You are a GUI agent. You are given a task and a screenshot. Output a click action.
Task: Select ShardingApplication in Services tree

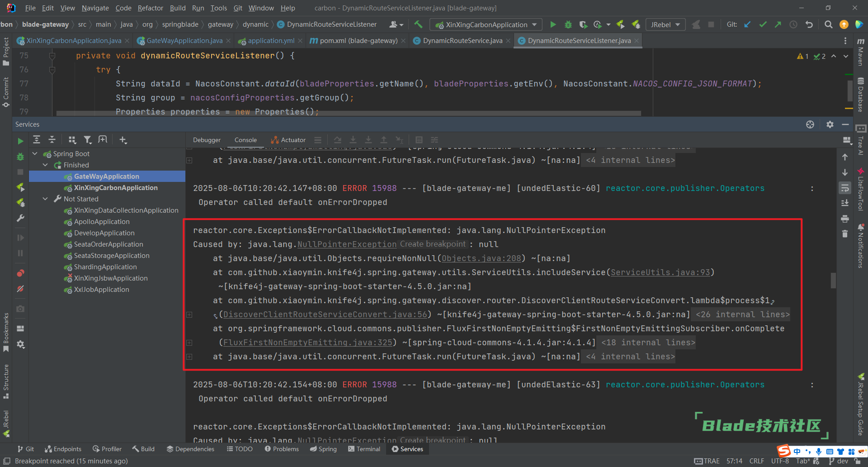[x=105, y=267]
